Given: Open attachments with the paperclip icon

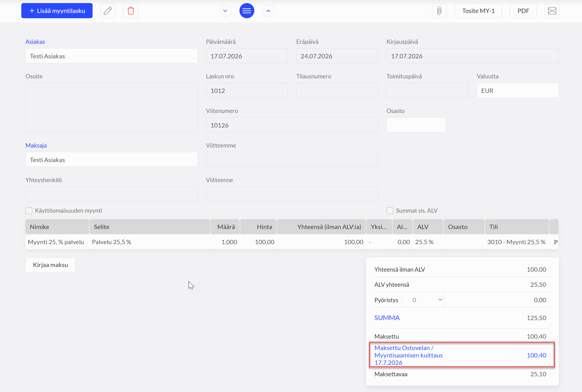Looking at the screenshot, I should (x=439, y=11).
